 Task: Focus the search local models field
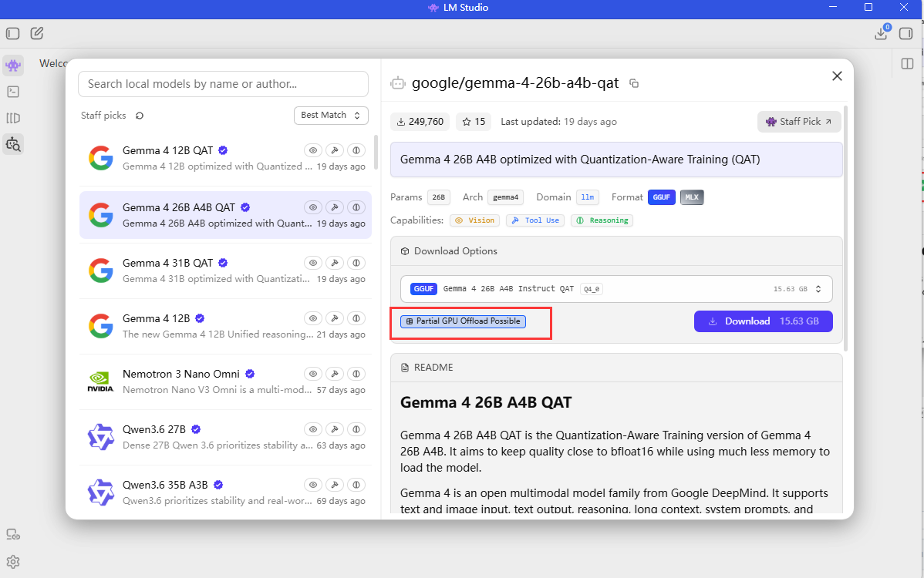224,84
